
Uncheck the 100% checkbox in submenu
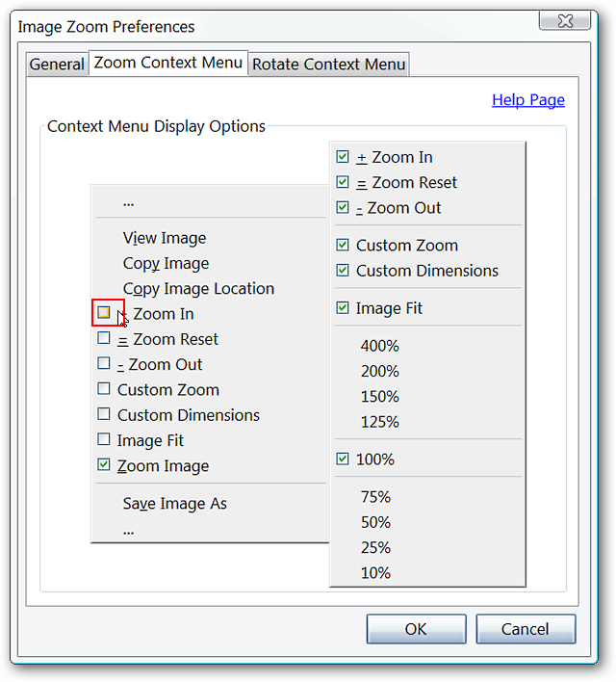tap(343, 459)
